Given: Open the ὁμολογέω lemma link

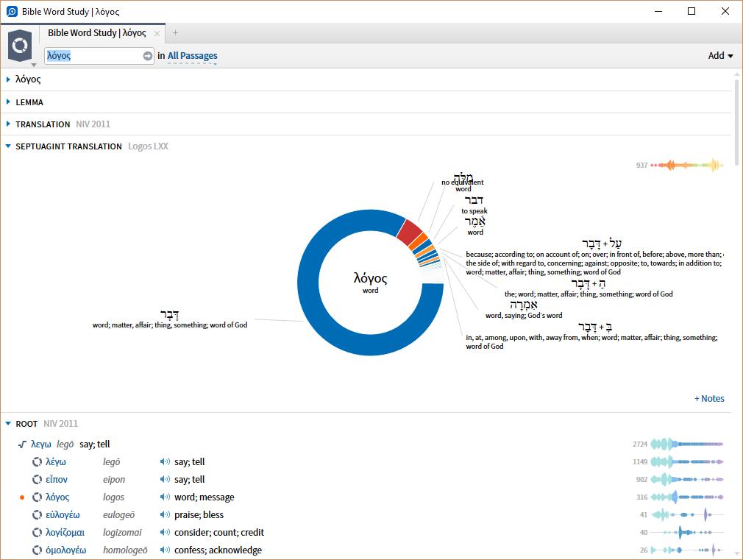Looking at the screenshot, I should tap(66, 550).
